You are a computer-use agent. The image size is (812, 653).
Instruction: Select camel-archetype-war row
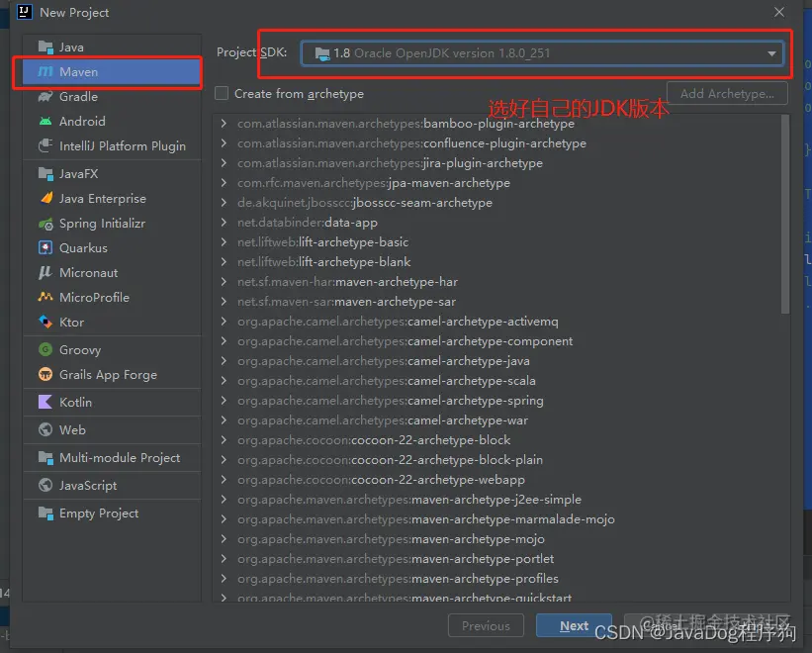(497, 420)
